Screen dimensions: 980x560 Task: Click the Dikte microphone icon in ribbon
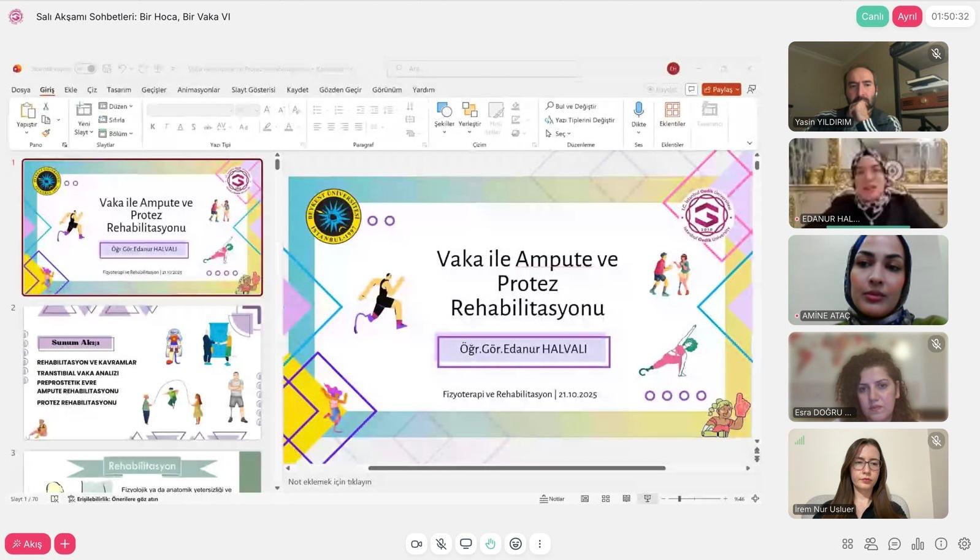tap(638, 110)
